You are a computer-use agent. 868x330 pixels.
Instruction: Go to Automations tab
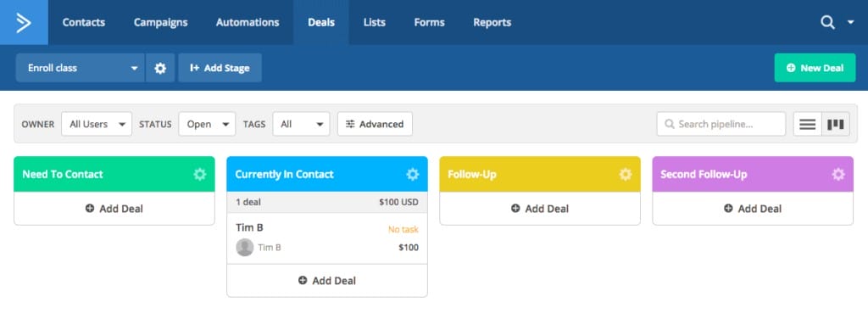(248, 23)
